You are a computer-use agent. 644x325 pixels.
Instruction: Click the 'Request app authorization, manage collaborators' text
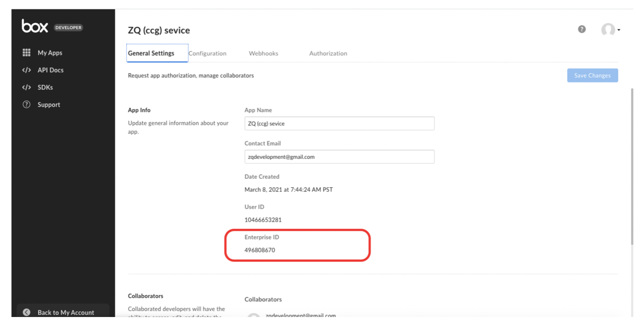(191, 76)
